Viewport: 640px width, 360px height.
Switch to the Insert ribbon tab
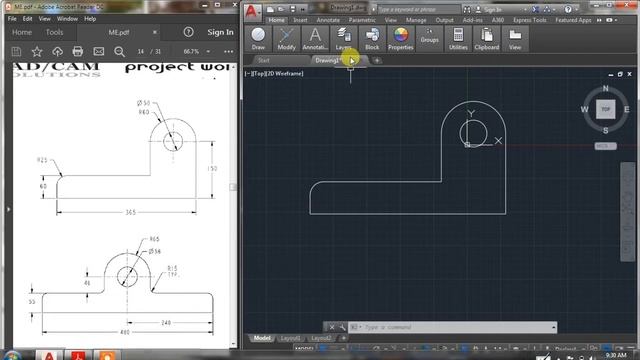pyautogui.click(x=300, y=20)
